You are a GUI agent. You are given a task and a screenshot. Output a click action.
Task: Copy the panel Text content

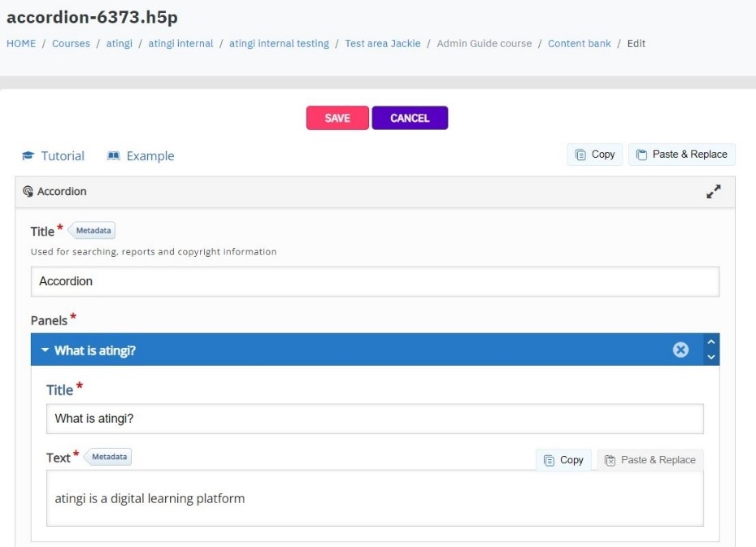tap(563, 460)
